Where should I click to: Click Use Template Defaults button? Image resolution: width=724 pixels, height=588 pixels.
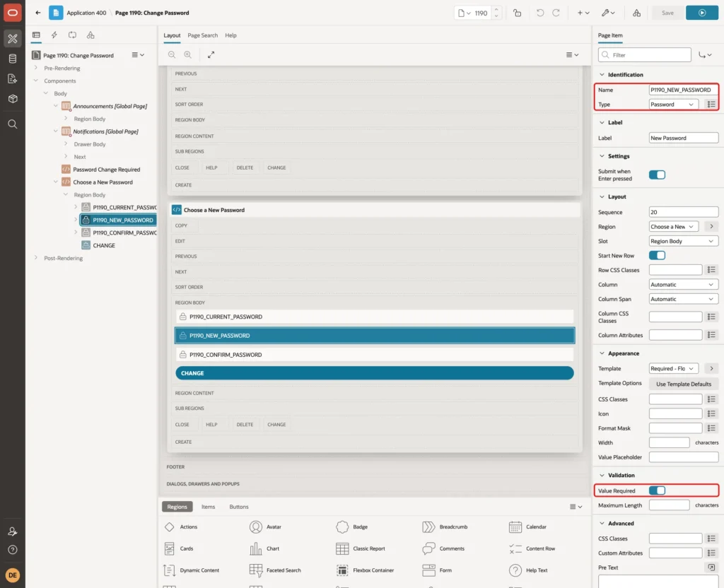click(x=684, y=384)
